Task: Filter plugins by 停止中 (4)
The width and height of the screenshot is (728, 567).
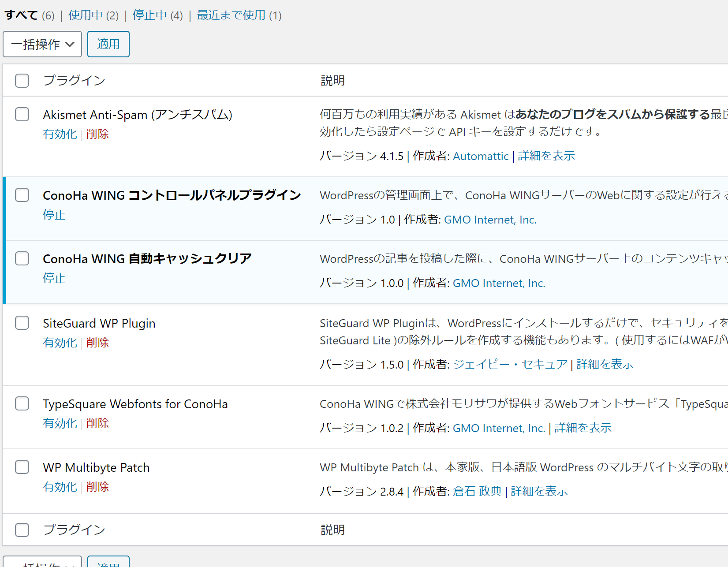Action: (158, 15)
